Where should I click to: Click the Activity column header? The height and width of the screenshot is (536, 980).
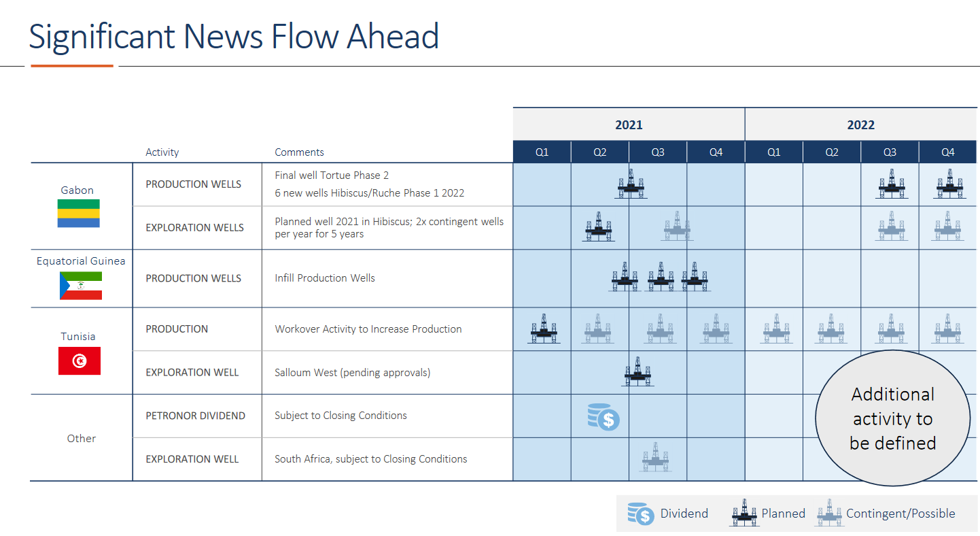(x=162, y=152)
